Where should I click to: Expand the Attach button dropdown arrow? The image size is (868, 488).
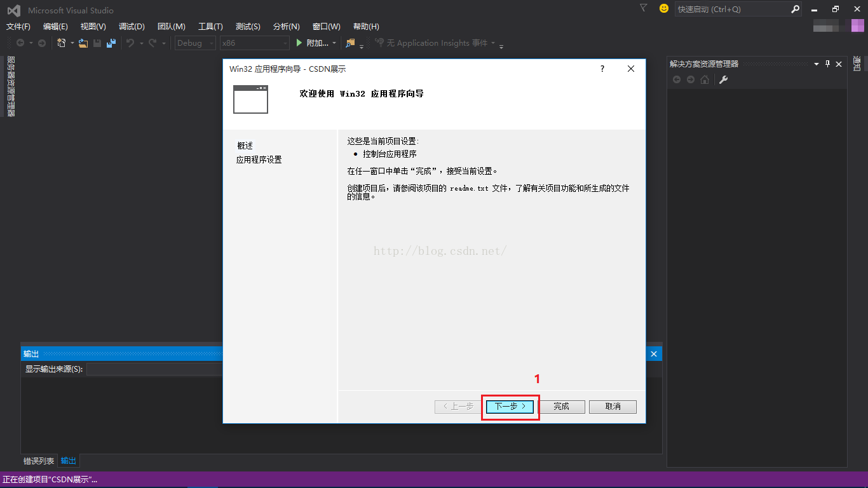click(335, 43)
